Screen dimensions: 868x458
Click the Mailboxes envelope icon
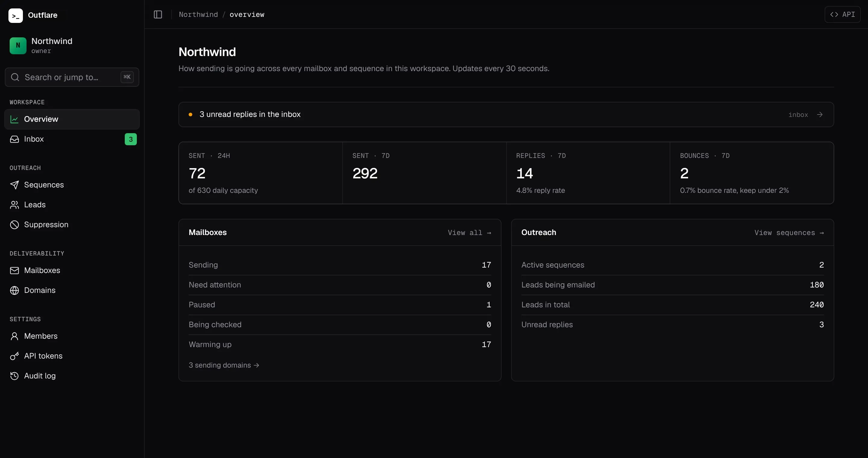click(x=14, y=270)
